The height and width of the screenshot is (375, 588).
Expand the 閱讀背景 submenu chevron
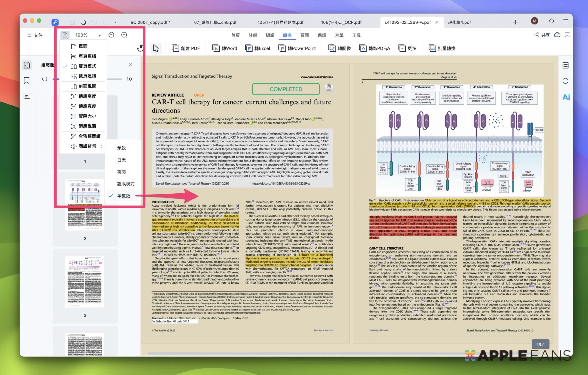click(x=102, y=146)
